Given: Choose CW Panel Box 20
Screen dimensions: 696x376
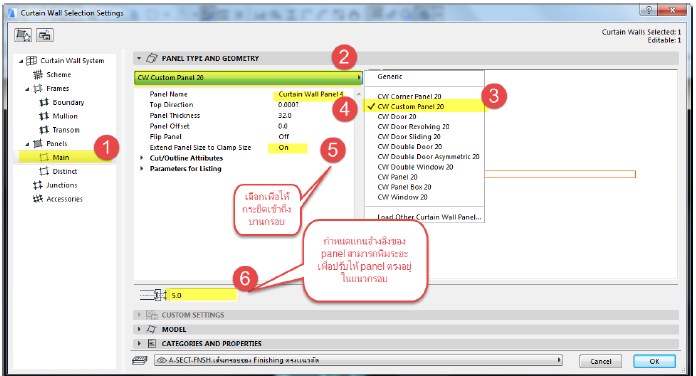Looking at the screenshot, I should pyautogui.click(x=404, y=187).
